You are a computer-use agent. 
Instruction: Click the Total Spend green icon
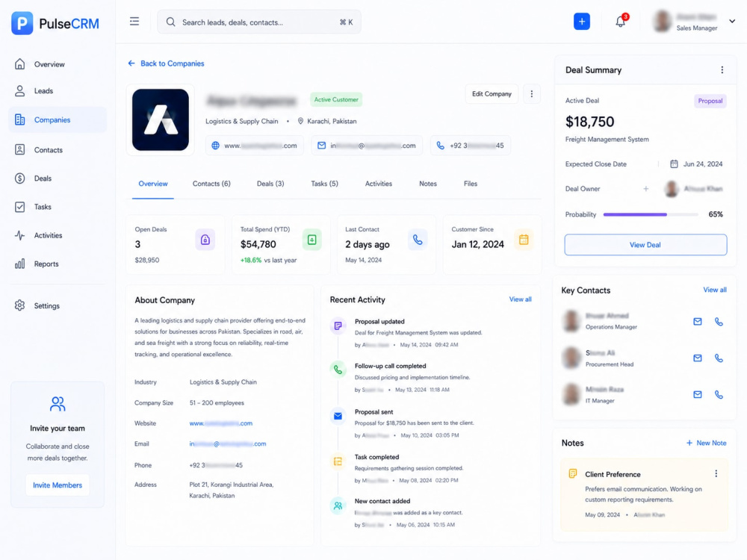(311, 240)
